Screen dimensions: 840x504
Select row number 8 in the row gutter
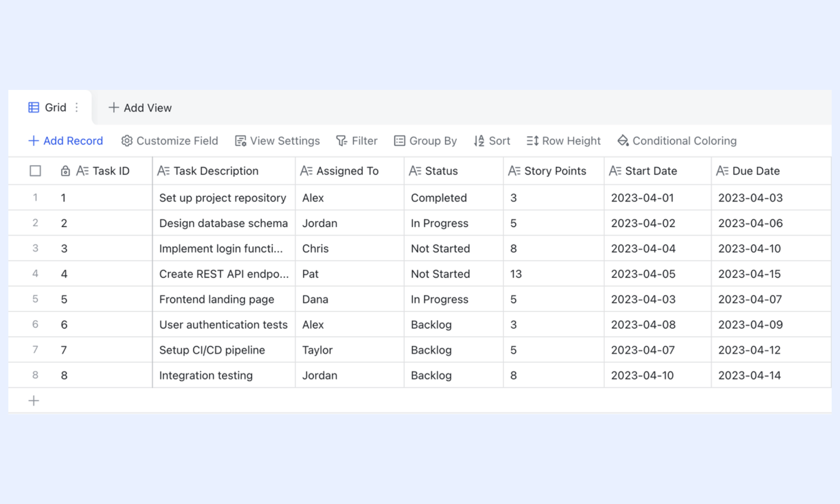pyautogui.click(x=35, y=375)
